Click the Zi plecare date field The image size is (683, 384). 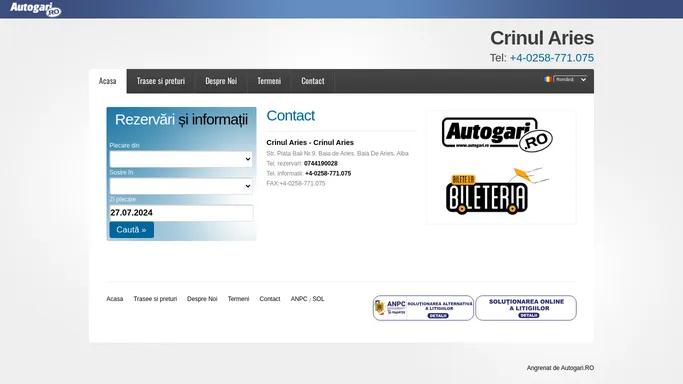pos(181,213)
